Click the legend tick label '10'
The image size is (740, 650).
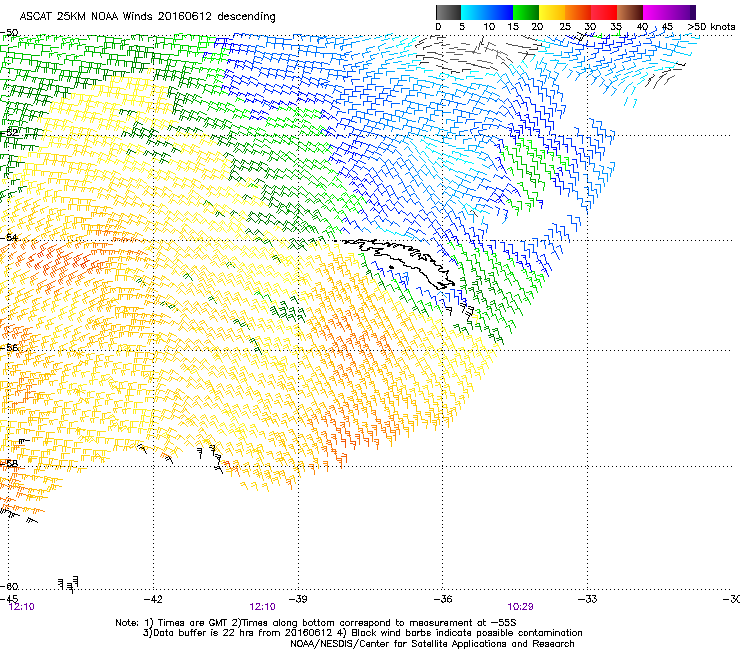point(489,26)
